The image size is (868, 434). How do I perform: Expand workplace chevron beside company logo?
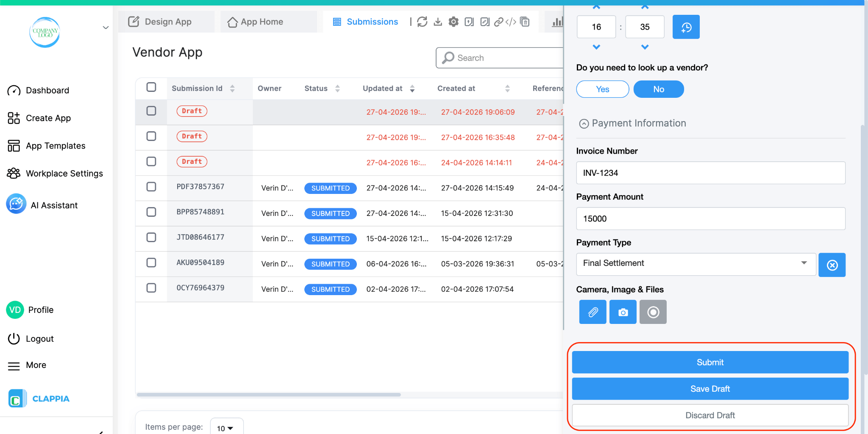pos(106,28)
